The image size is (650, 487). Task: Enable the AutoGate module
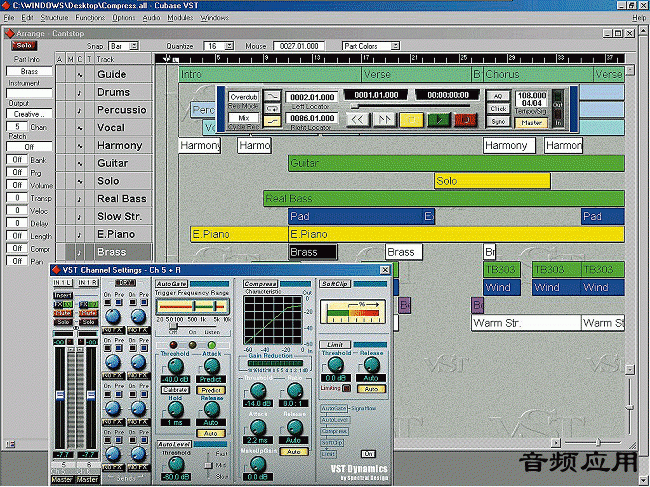(171, 284)
